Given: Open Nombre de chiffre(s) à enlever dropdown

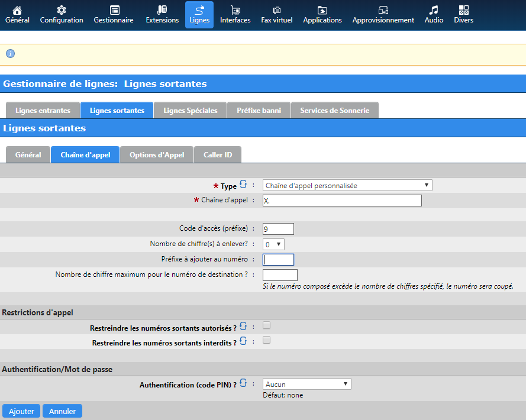Looking at the screenshot, I should (274, 244).
